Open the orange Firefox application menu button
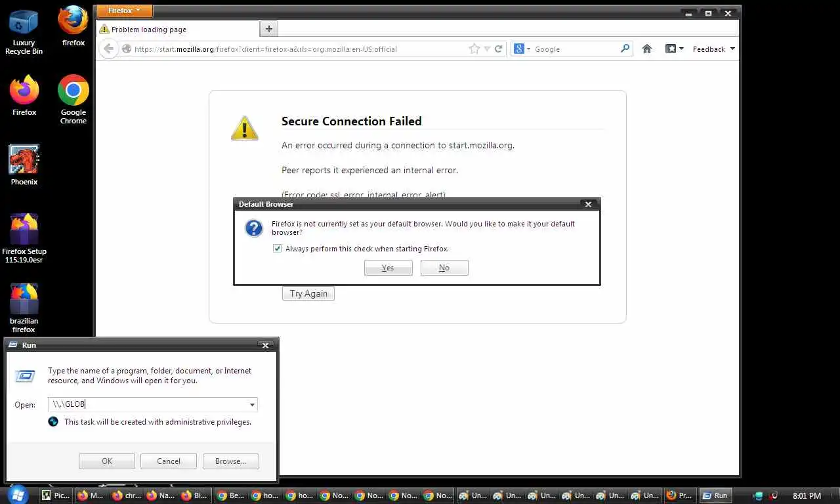The width and height of the screenshot is (840, 504). (x=124, y=10)
